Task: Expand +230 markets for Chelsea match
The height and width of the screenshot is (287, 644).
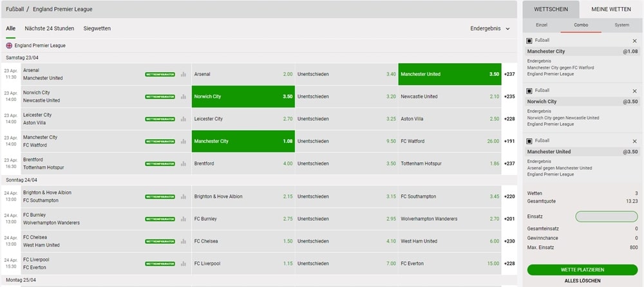Action: click(509, 241)
